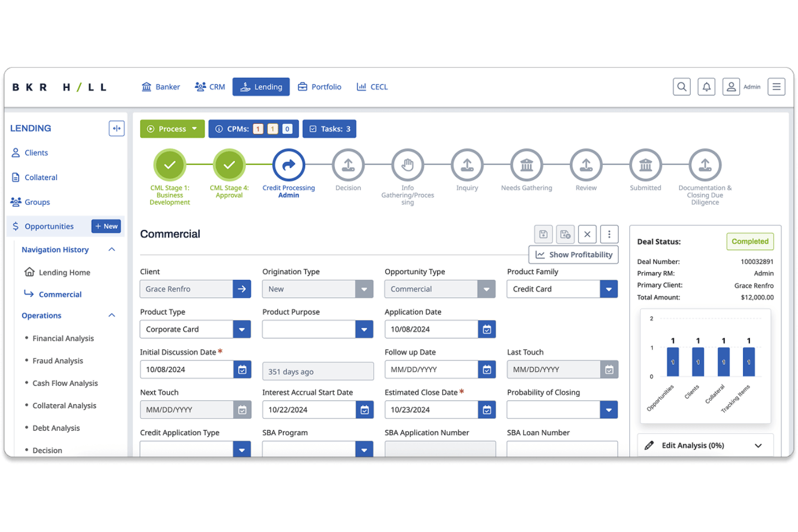This screenshot has height=532, width=798.
Task: Switch to the CECL tab
Action: coord(372,87)
